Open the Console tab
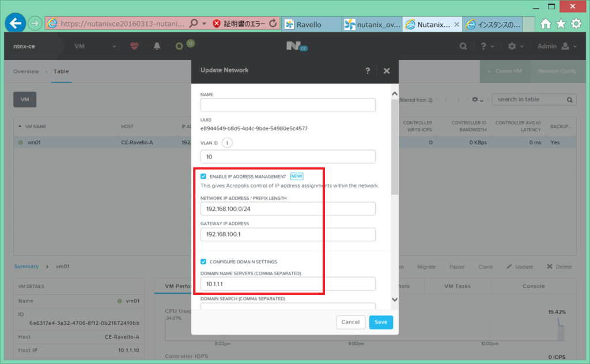This screenshot has width=590, height=364. point(534,286)
